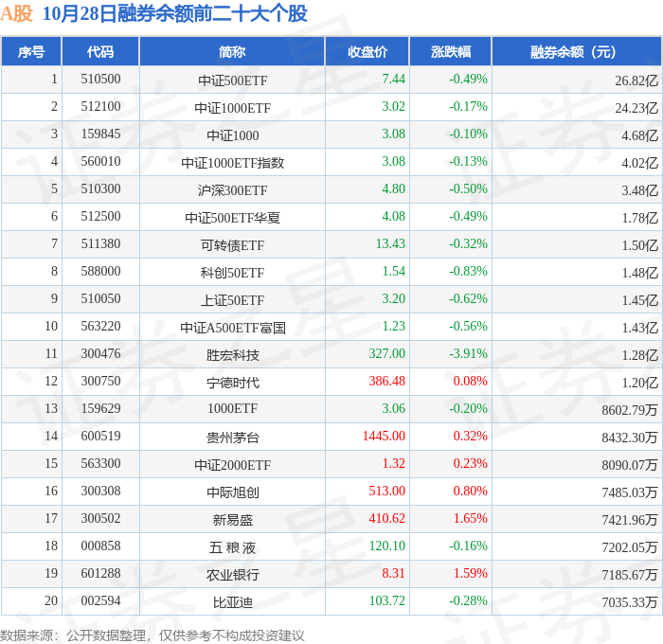Click closing price 13.43
The image size is (663, 644).
coord(390,244)
